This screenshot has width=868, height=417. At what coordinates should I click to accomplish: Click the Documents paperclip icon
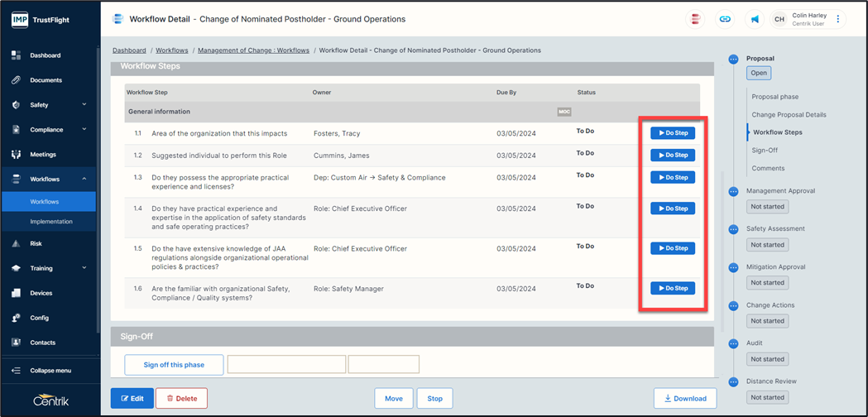tap(16, 80)
